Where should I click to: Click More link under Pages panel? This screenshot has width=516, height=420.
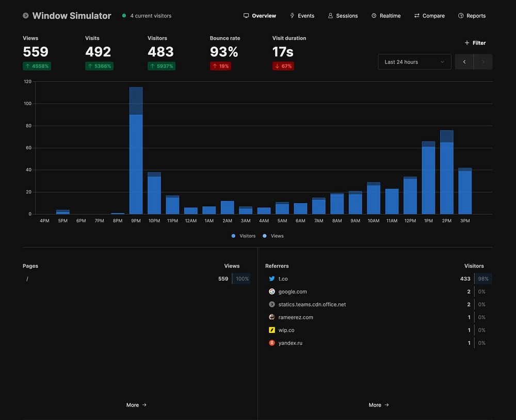pyautogui.click(x=137, y=405)
